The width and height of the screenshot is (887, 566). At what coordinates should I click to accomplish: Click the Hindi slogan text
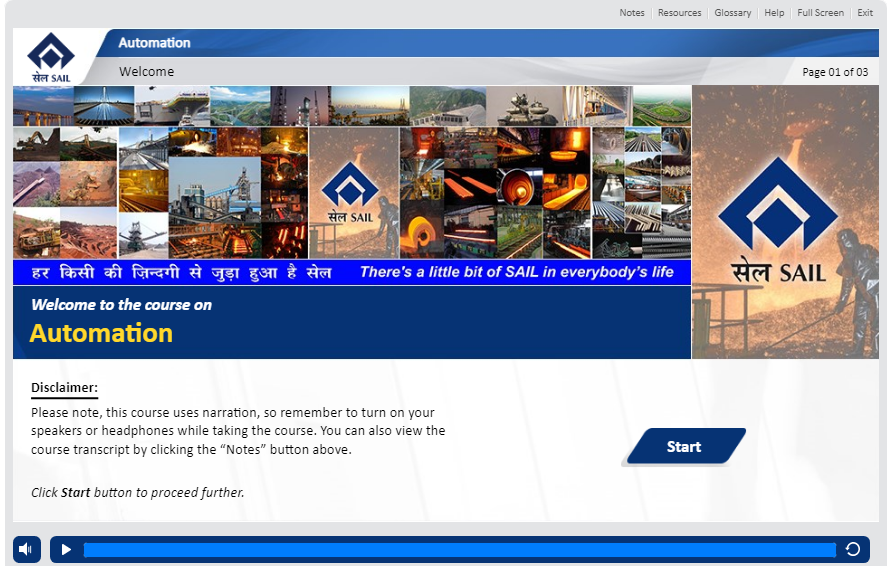[x=181, y=272]
